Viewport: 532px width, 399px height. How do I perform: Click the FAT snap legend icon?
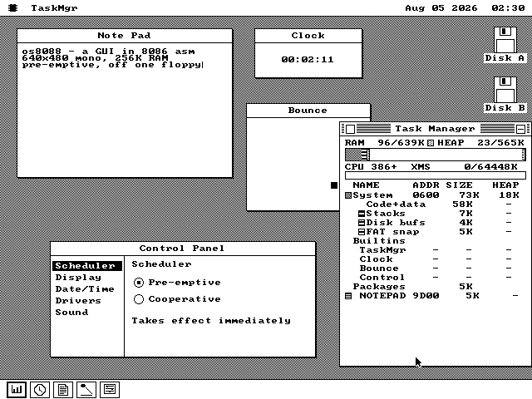362,232
